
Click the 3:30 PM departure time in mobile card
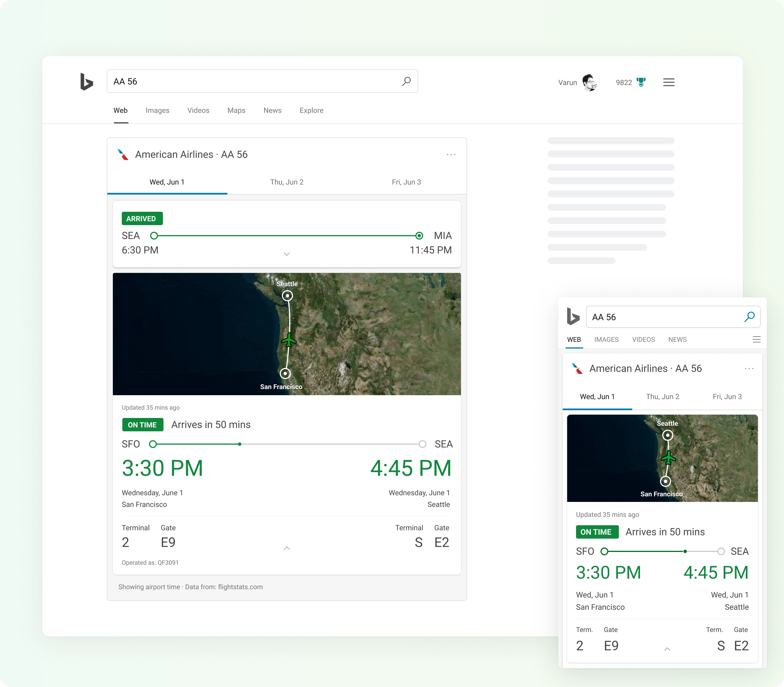click(x=609, y=573)
